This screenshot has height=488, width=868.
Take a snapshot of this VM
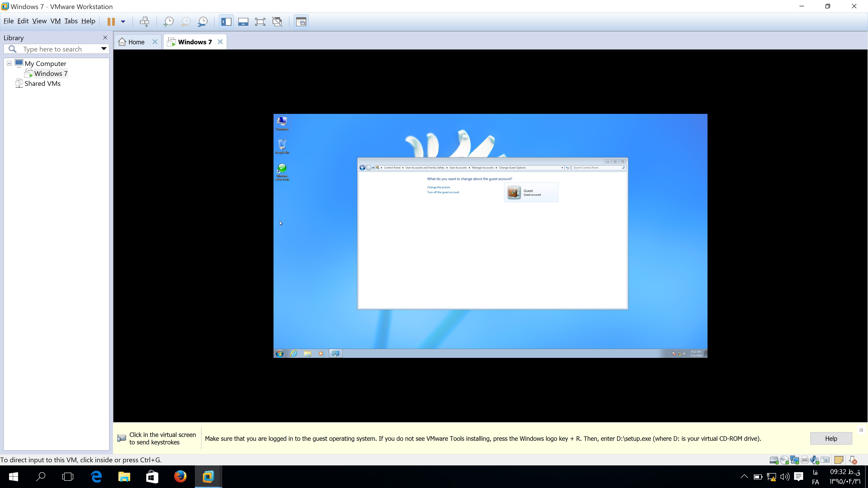click(168, 21)
